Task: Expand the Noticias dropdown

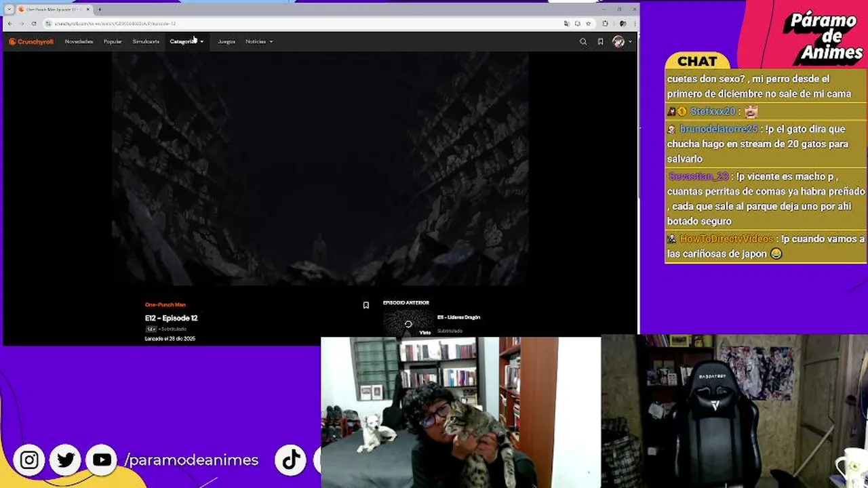Action: coord(259,41)
